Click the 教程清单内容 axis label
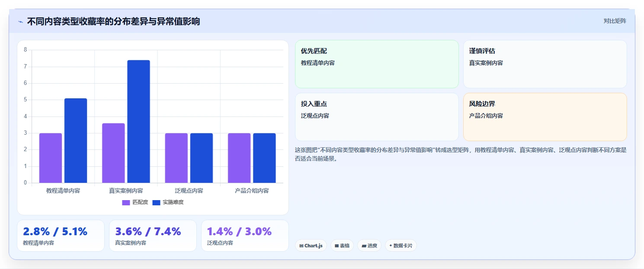The width and height of the screenshot is (644, 269). click(x=63, y=191)
